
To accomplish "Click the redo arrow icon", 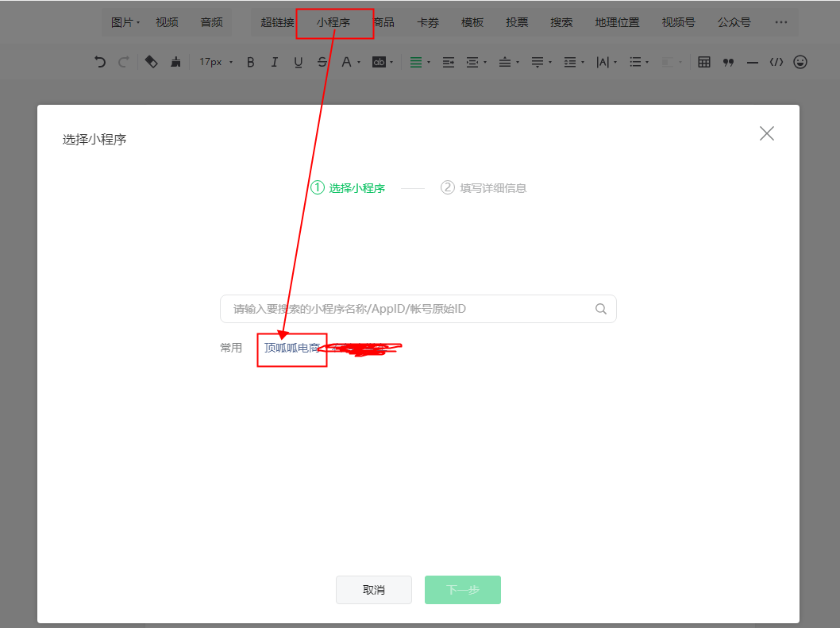I will pos(123,62).
